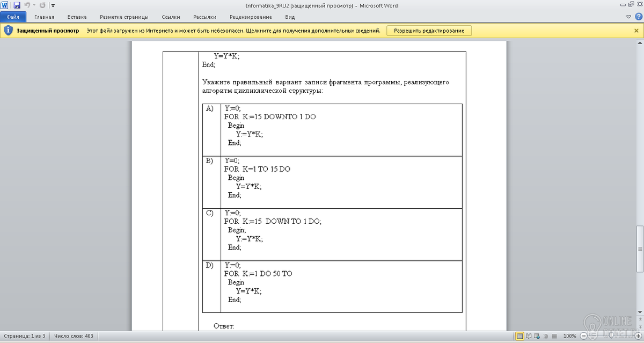This screenshot has width=644, height=343.
Task: Open the Рецензирование ribbon tab
Action: coord(251,17)
